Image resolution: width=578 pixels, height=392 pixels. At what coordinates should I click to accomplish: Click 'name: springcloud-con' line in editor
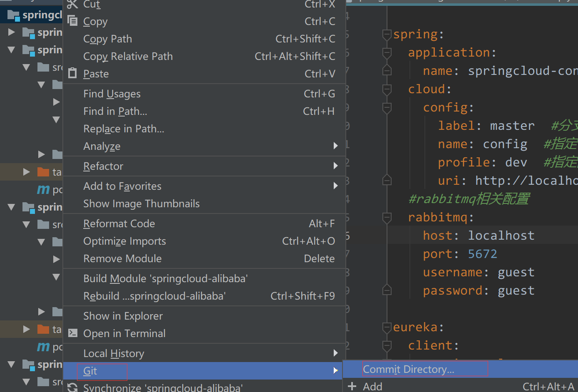[500, 71]
